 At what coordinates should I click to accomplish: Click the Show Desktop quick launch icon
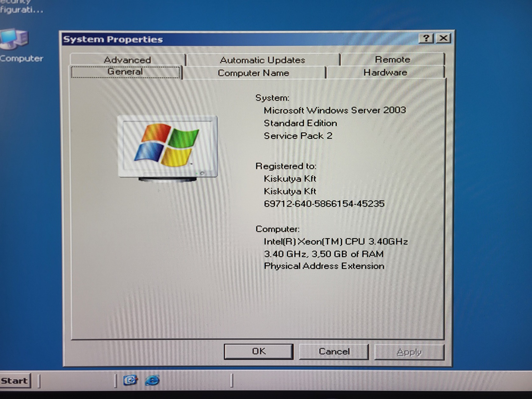tap(130, 380)
